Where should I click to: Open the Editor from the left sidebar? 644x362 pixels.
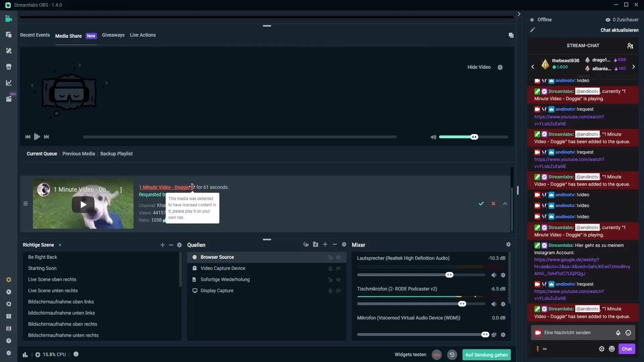(x=9, y=19)
